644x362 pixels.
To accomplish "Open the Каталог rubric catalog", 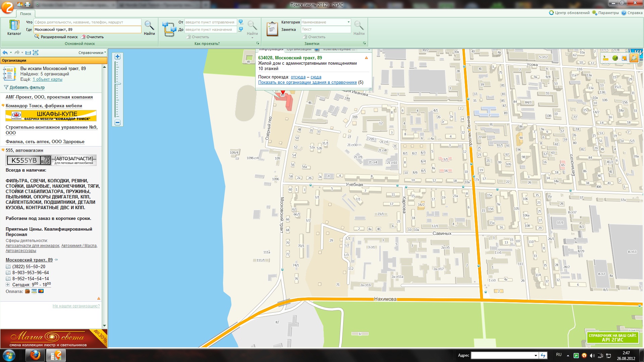I will pyautogui.click(x=14, y=27).
